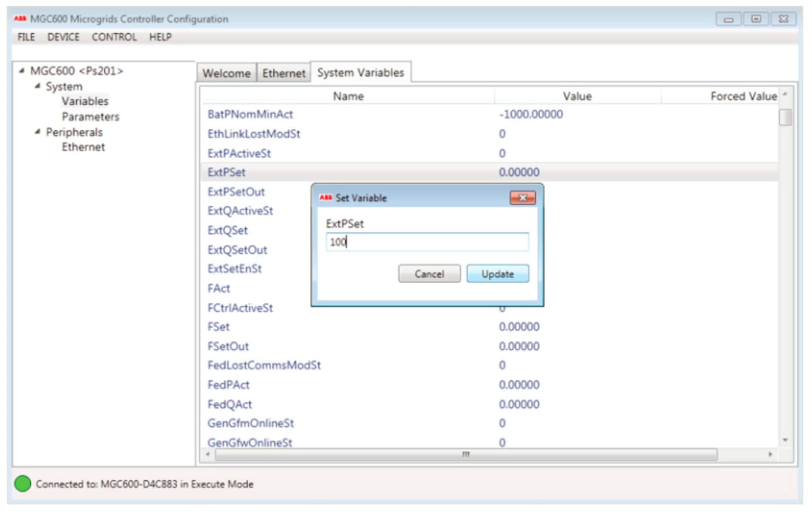Switch to the Welcome tab
This screenshot has width=812, height=522.
click(x=226, y=73)
